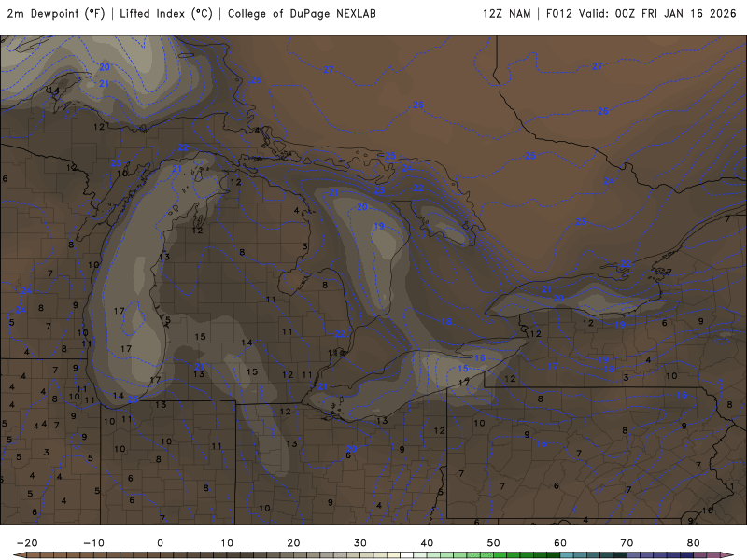The image size is (747, 560).
Task: Click the -10 label on the color scale
Action: coord(93,543)
